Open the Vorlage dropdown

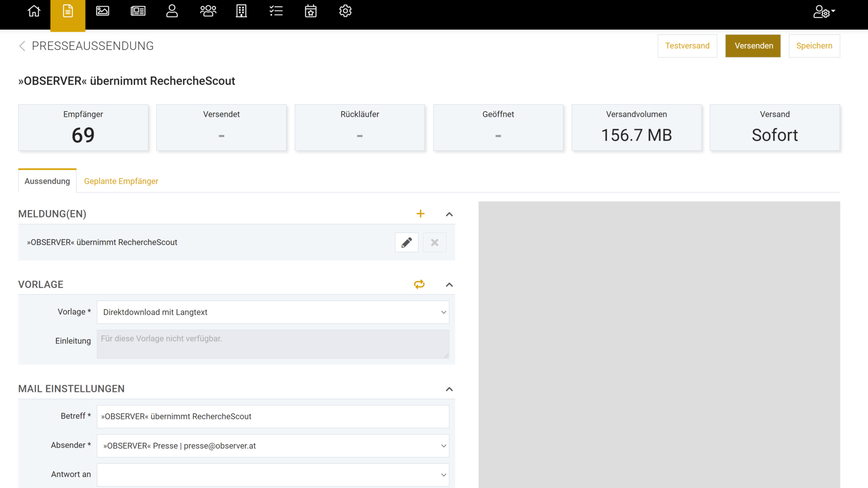(x=273, y=312)
